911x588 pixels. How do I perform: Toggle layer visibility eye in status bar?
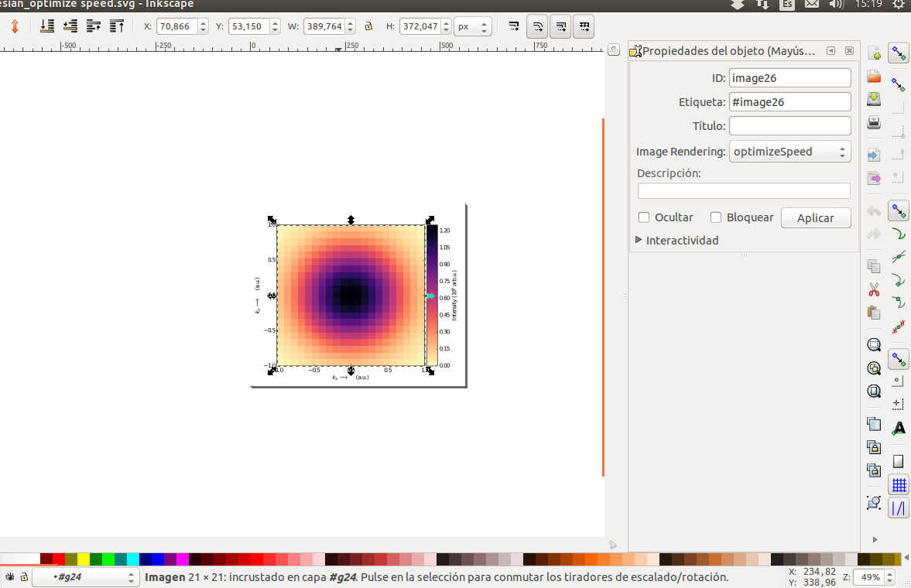pyautogui.click(x=10, y=577)
